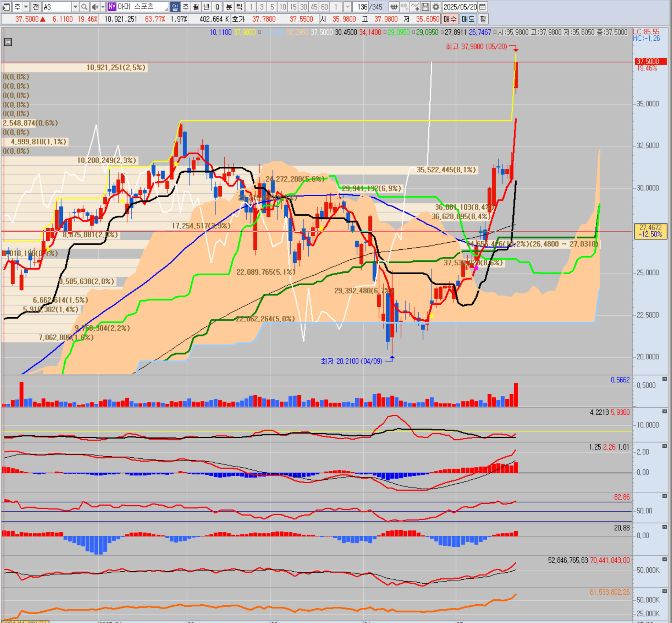672x623 pixels.
Task: Click the 4.2213 indicator panel corner button
Action: coord(664,411)
